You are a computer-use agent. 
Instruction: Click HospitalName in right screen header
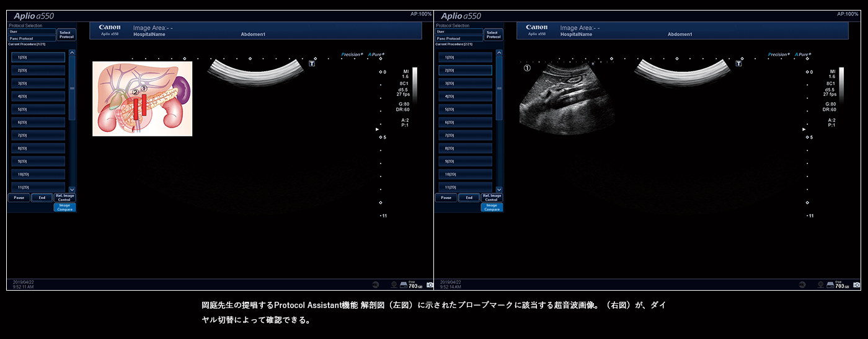tap(576, 35)
